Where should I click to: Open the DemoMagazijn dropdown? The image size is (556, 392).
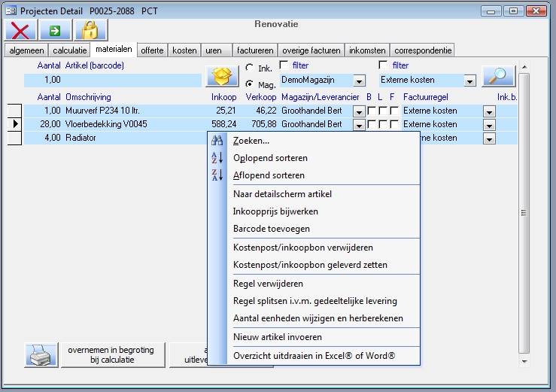click(359, 81)
